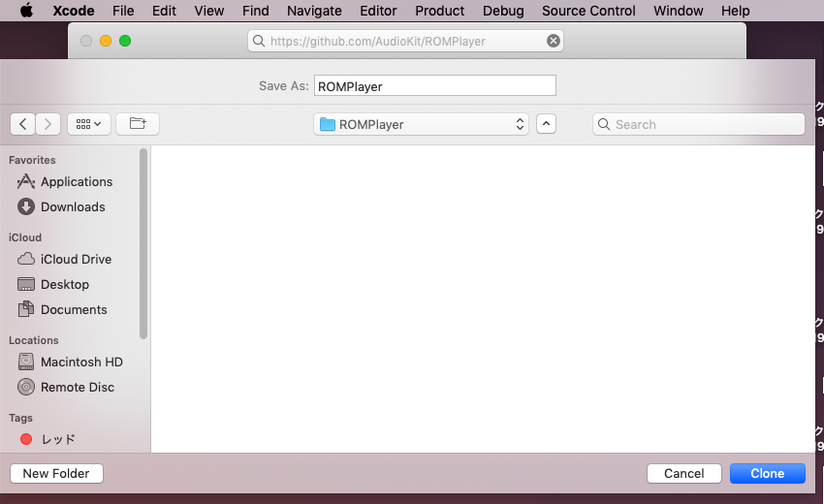Open the Edit menu

pyautogui.click(x=164, y=11)
